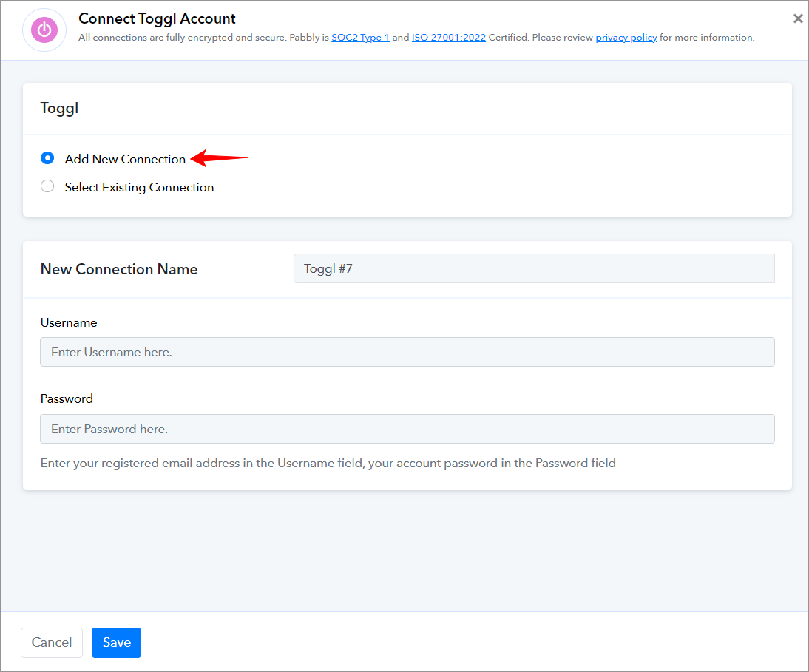This screenshot has height=672, width=809.
Task: Click into the Username input field
Action: pos(407,352)
